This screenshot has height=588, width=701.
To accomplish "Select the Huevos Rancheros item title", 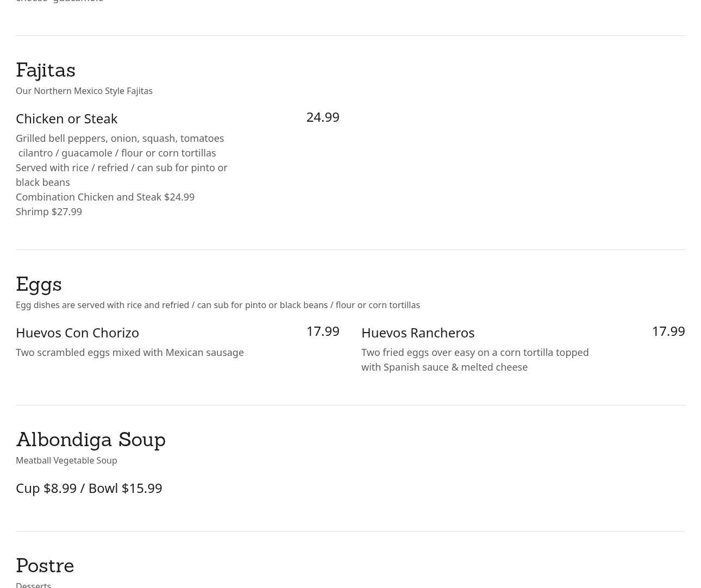I will [418, 333].
